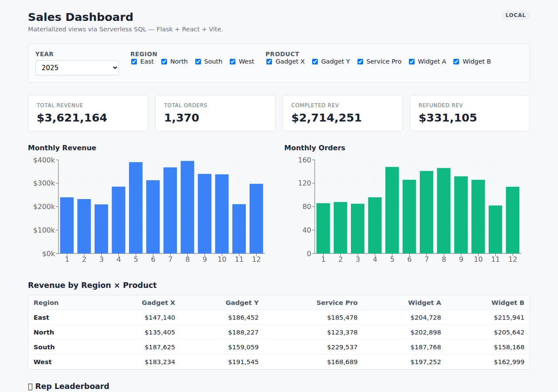558x392 pixels.
Task: Select the Total Revenue card value $3,621,164
Action: [x=72, y=118]
